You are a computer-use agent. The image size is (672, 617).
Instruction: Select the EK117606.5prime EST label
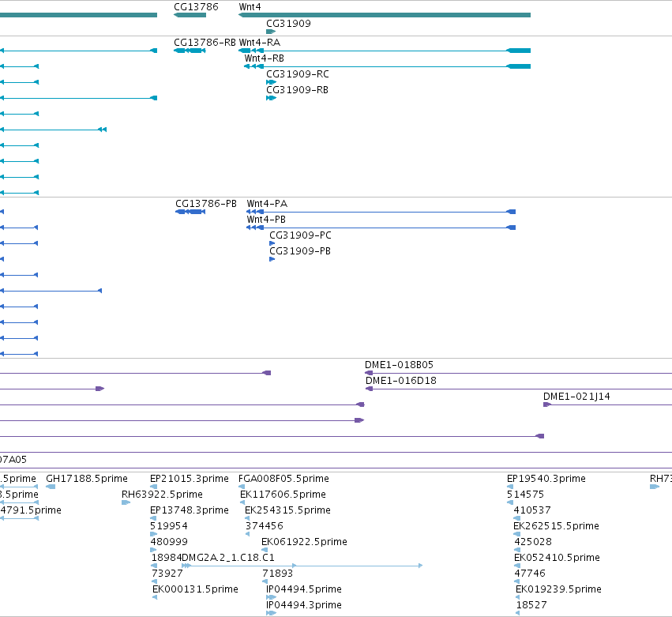click(x=283, y=495)
